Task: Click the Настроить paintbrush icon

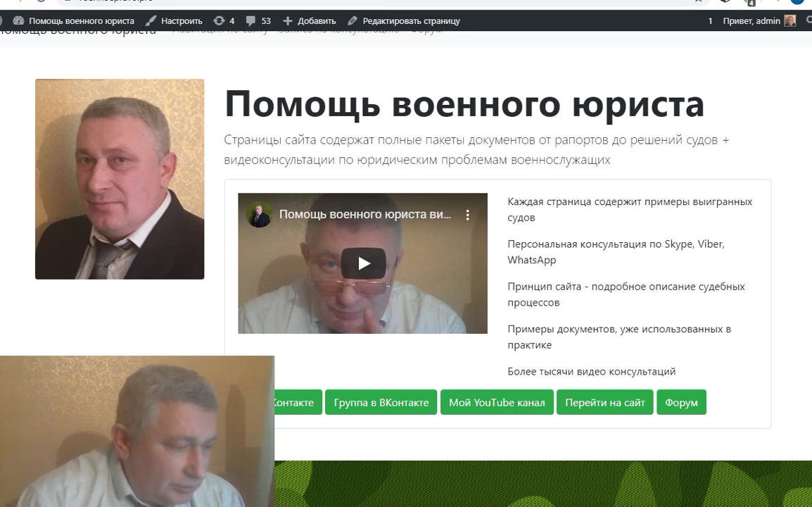Action: point(151,21)
